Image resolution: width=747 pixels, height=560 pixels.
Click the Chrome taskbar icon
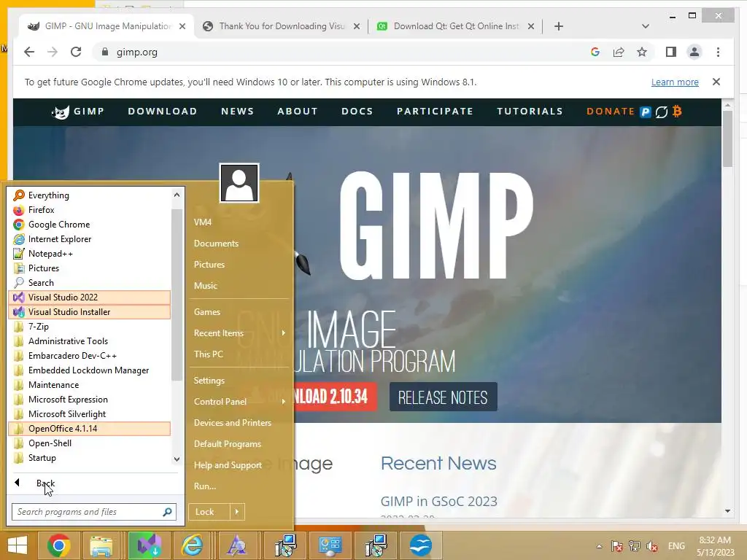[x=59, y=545]
